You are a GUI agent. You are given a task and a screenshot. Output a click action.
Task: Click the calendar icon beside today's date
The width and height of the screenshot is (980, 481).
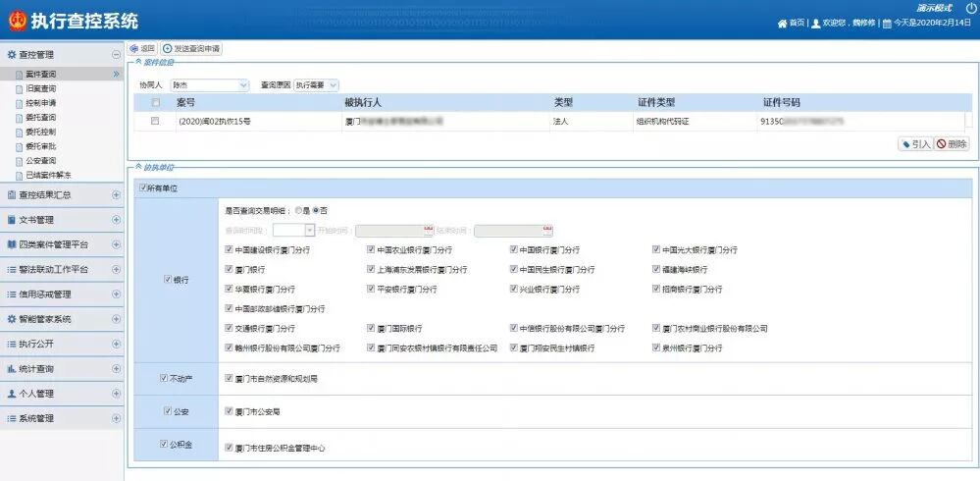tap(887, 24)
